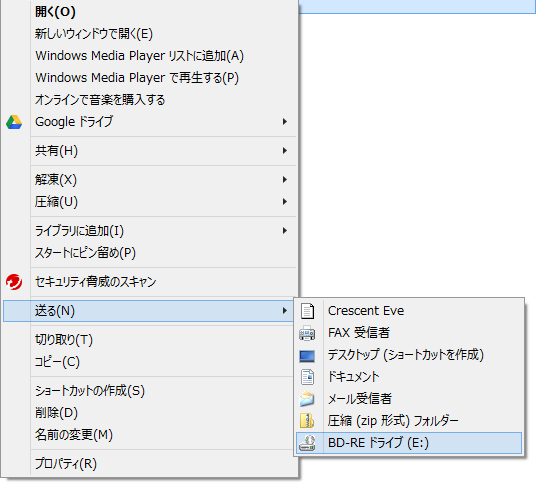This screenshot has height=491, width=554.
Task: Click the ドキュメント file icon
Action: point(307,377)
